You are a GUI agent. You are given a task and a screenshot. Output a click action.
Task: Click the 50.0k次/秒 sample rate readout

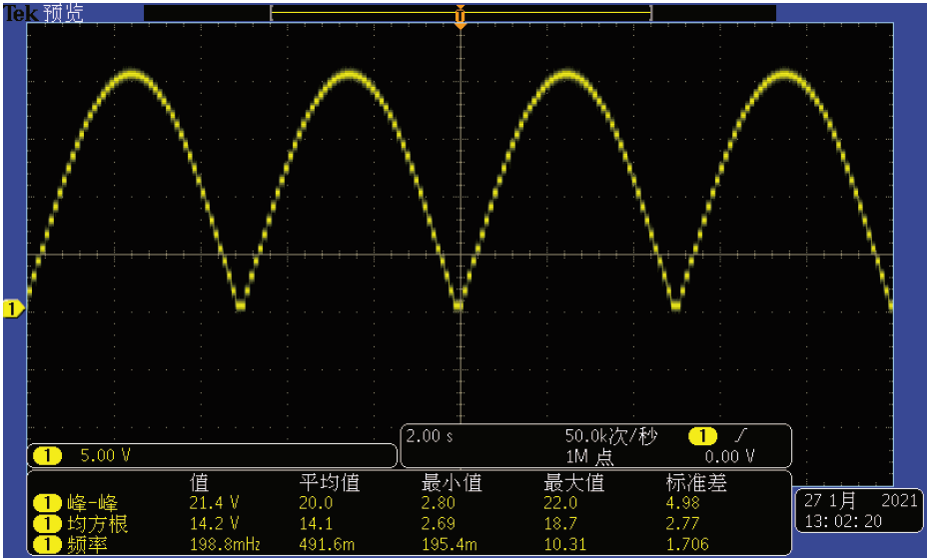tap(610, 436)
